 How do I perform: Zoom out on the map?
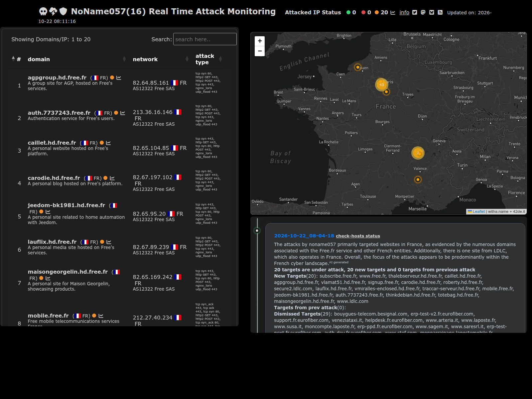pos(260,51)
